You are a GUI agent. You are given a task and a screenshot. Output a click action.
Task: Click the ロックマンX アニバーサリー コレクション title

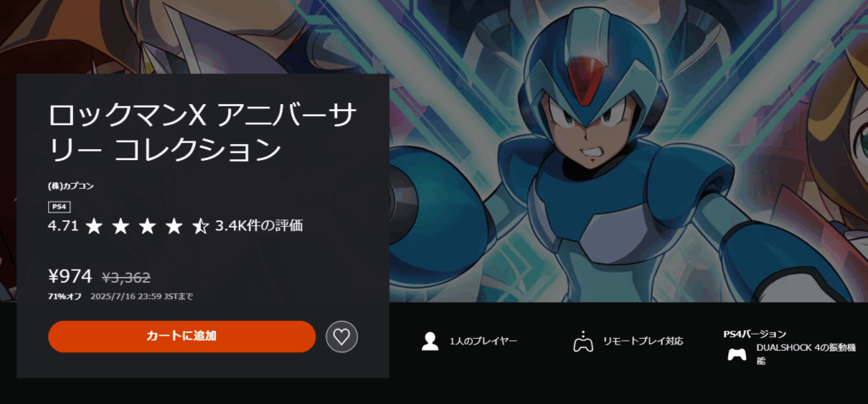(203, 133)
